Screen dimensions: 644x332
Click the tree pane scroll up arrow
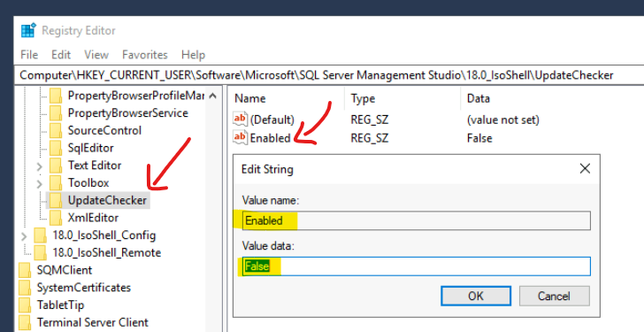click(212, 96)
